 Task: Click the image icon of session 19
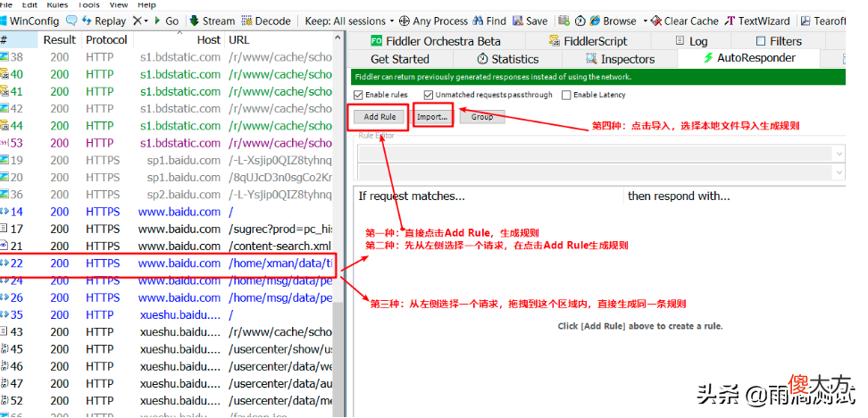(x=4, y=160)
